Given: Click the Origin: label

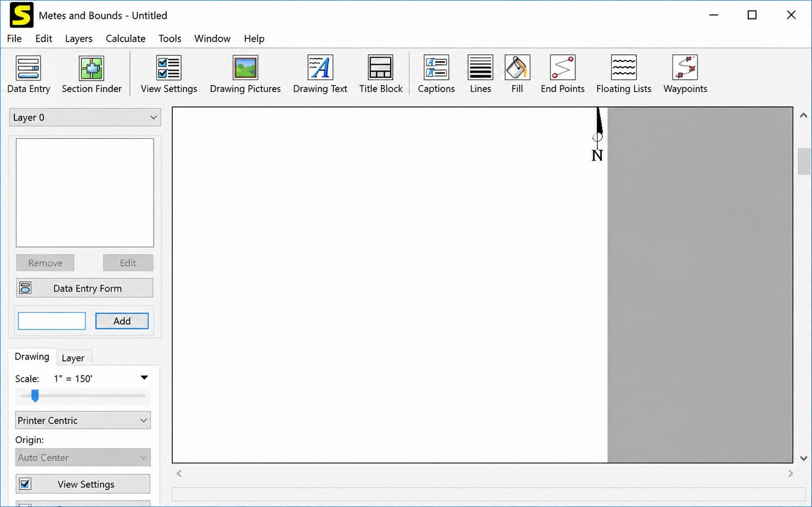Looking at the screenshot, I should 29,439.
